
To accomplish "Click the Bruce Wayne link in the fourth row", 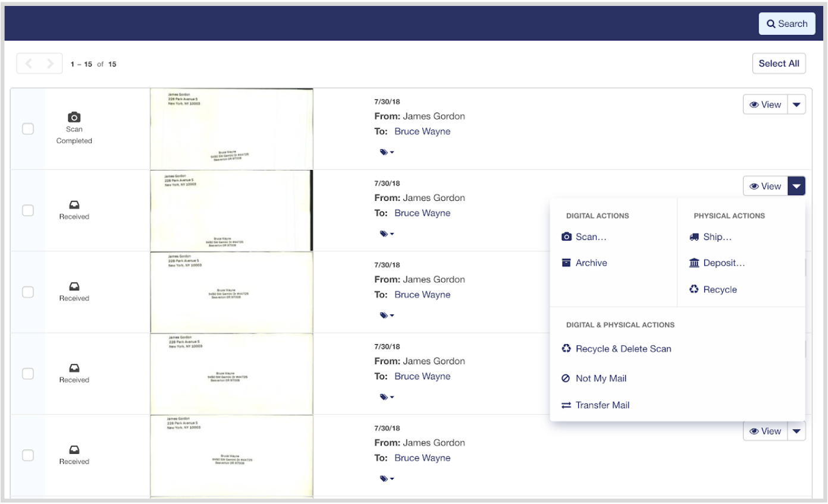I will (422, 376).
